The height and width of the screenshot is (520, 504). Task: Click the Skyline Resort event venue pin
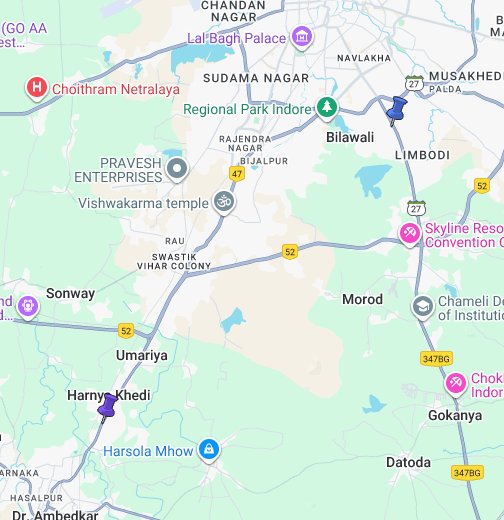[x=409, y=234]
